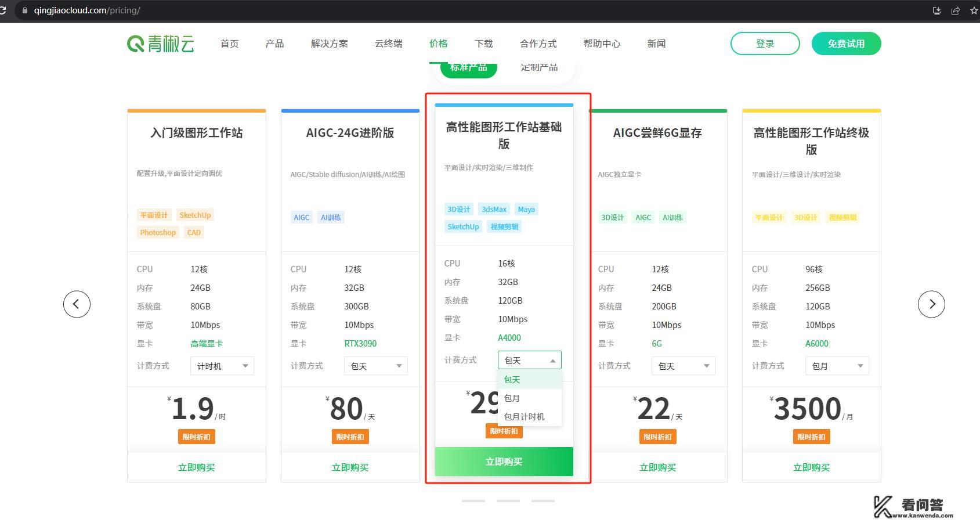980x526 pixels.
Task: Click last carousel pagination indicator
Action: pyautogui.click(x=543, y=500)
